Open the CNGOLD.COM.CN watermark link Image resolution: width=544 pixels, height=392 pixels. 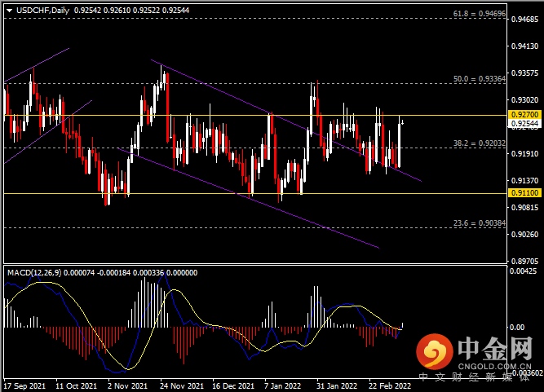click(x=495, y=367)
